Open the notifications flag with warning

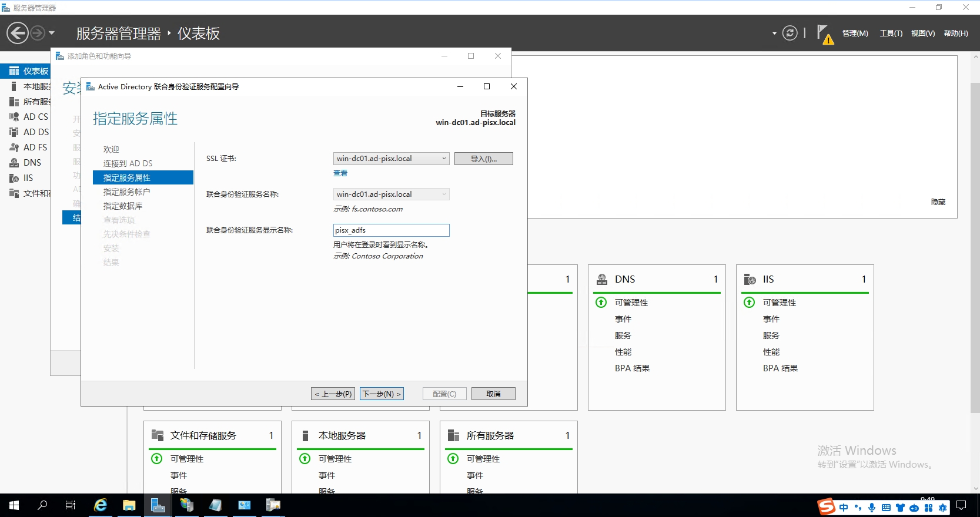[825, 34]
